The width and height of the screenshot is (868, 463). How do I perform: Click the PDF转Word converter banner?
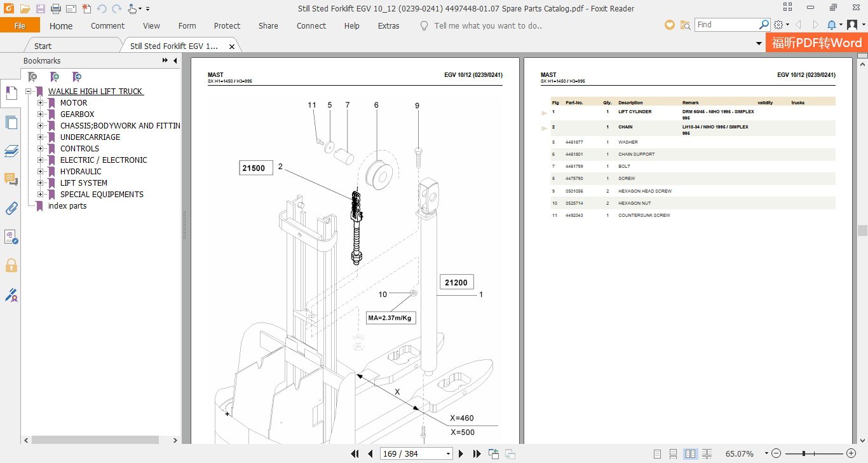click(817, 43)
